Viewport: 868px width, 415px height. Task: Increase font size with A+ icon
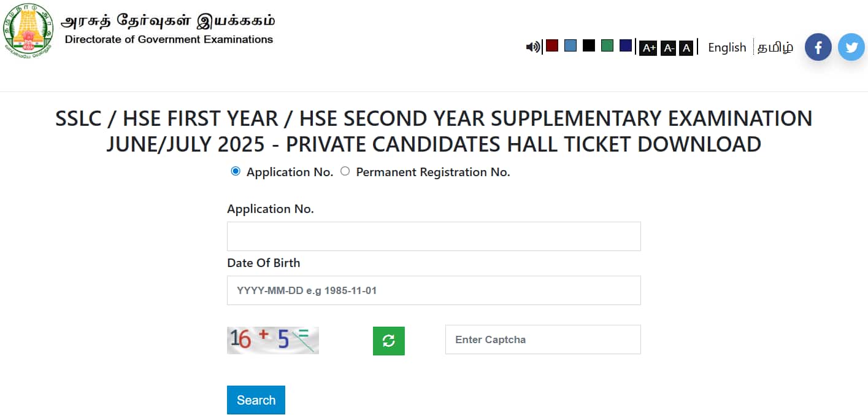[648, 48]
